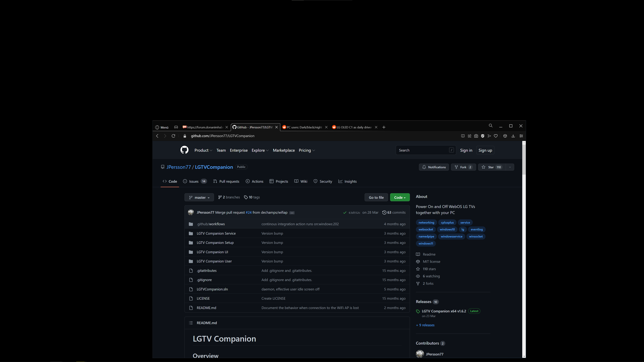The width and height of the screenshot is (644, 362).
Task: Click the send arrow (My Flow) icon
Action: click(x=489, y=136)
